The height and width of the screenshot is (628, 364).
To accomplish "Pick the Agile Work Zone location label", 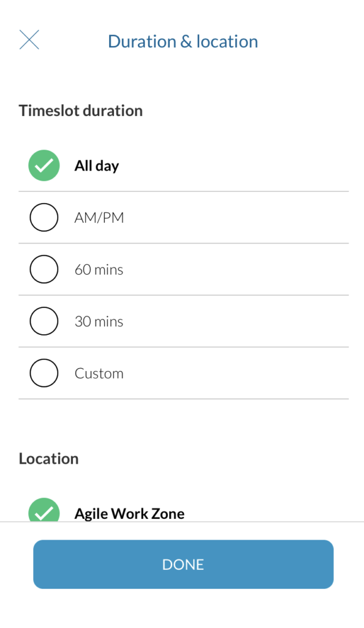I will pos(129,513).
